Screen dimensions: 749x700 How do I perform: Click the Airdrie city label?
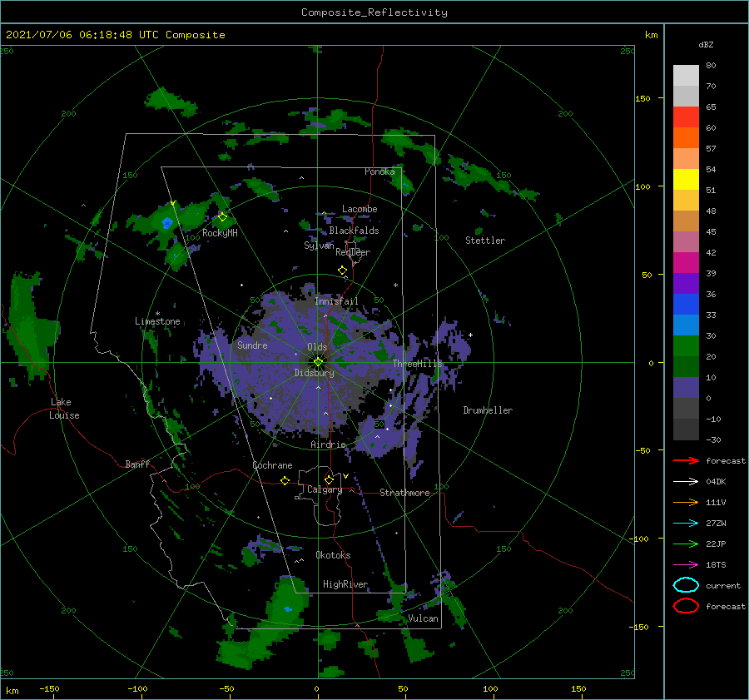(x=328, y=444)
